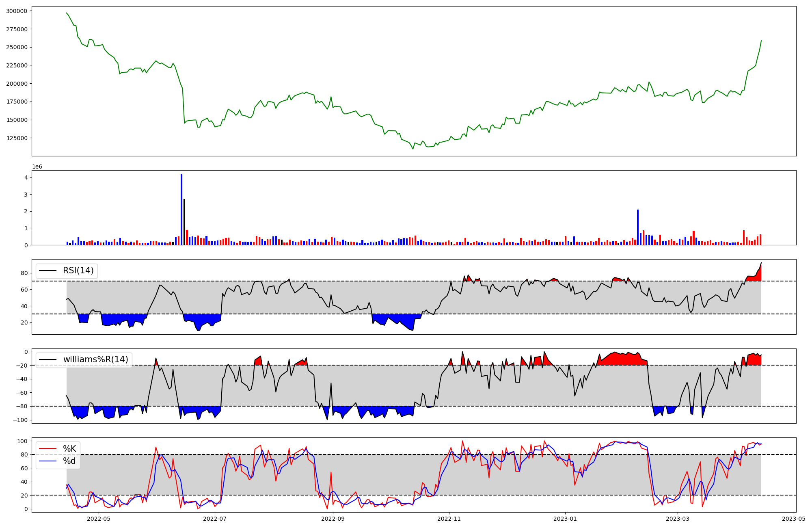
Task: Click the 4 tick on volume axis
Action: click(26, 177)
